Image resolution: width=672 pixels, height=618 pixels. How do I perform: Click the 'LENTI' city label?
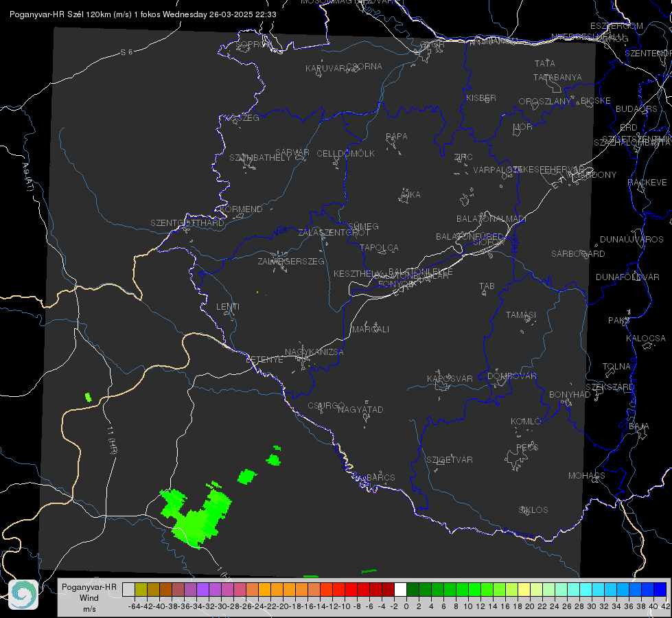tap(228, 307)
